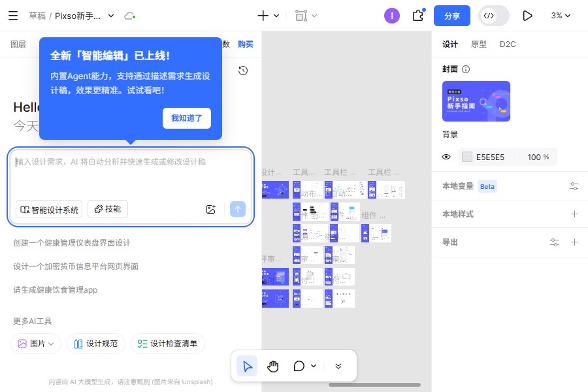The height and width of the screenshot is (392, 588).
Task: Click the 草稿 breadcrumb
Action: coord(37,16)
